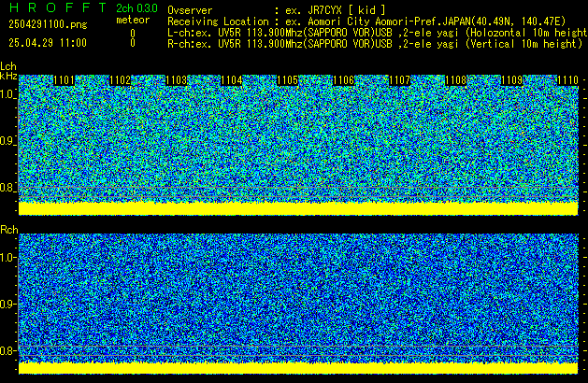This screenshot has width=588, height=383.
Task: Click the Rch 0.9 kHz axis label
Action: point(7,304)
